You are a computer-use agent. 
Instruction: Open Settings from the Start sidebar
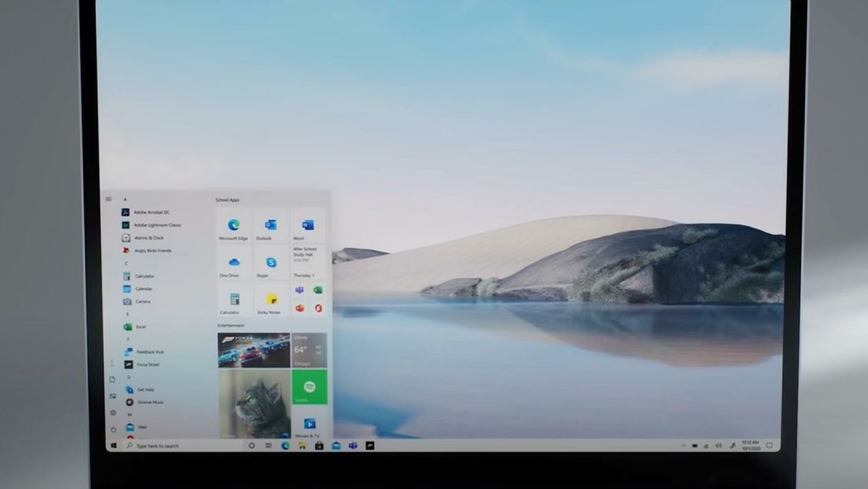(x=113, y=411)
